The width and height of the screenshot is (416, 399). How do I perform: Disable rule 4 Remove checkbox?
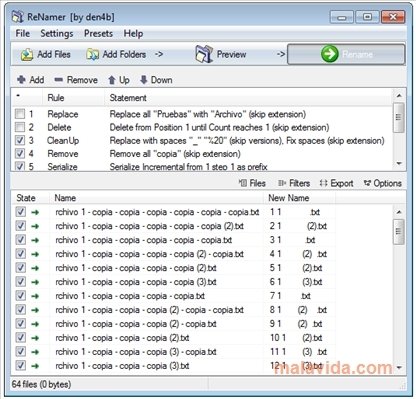click(20, 153)
